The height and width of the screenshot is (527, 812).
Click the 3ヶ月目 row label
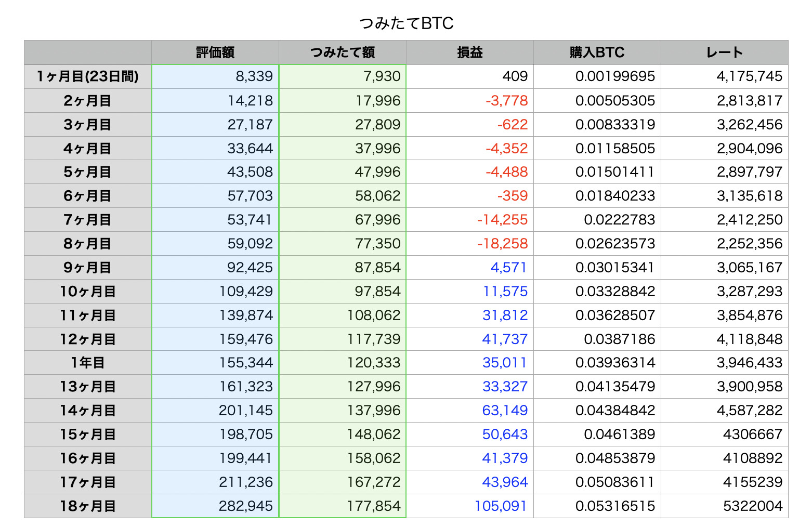tap(88, 124)
